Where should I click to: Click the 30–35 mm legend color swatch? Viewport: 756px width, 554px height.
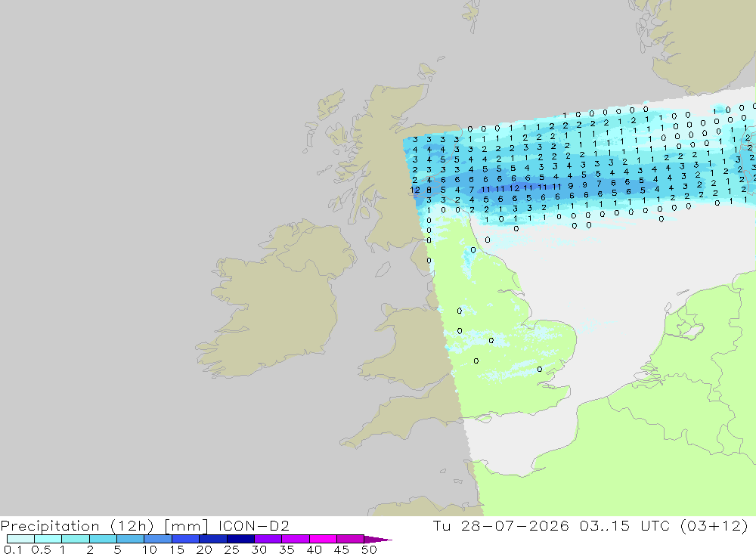pos(268,539)
